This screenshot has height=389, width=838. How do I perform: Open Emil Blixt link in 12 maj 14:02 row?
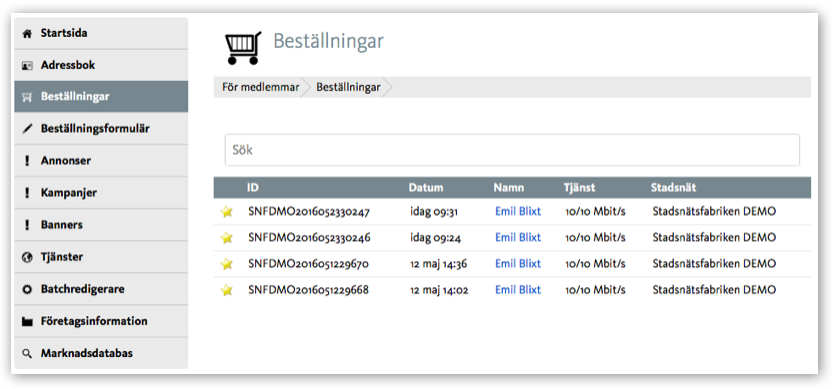coord(518,290)
